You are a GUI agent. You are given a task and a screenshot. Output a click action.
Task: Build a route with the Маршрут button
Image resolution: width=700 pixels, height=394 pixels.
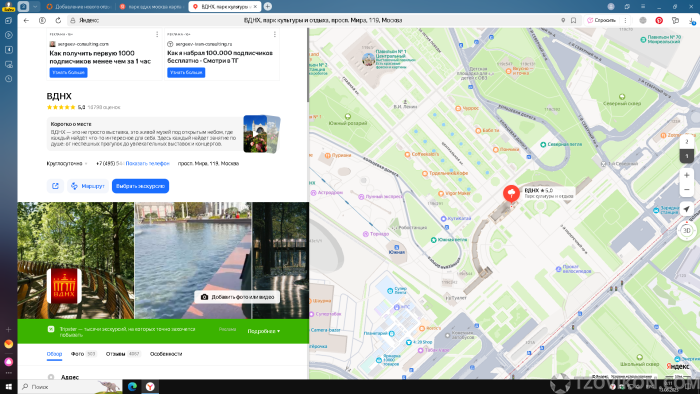88,186
